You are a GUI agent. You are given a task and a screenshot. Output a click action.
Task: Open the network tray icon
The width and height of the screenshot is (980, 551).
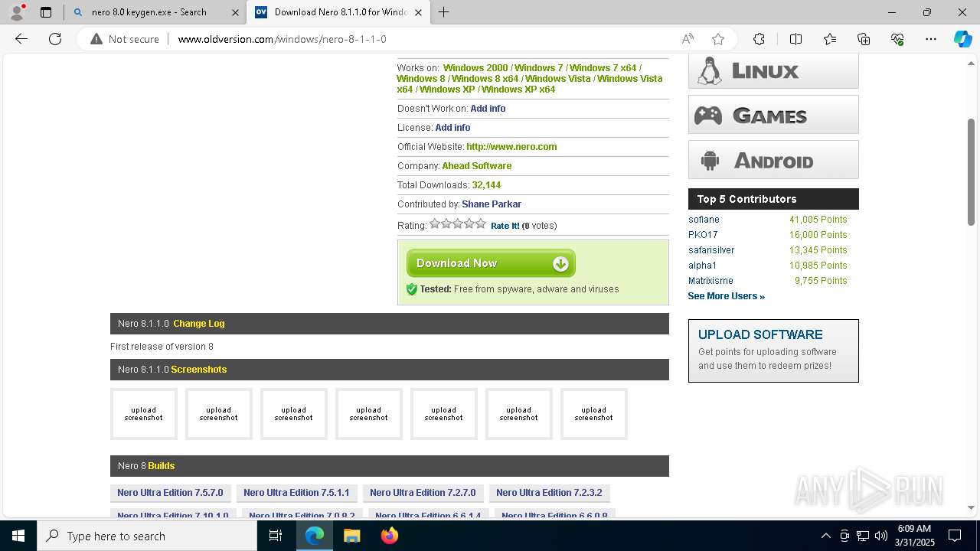(x=863, y=536)
